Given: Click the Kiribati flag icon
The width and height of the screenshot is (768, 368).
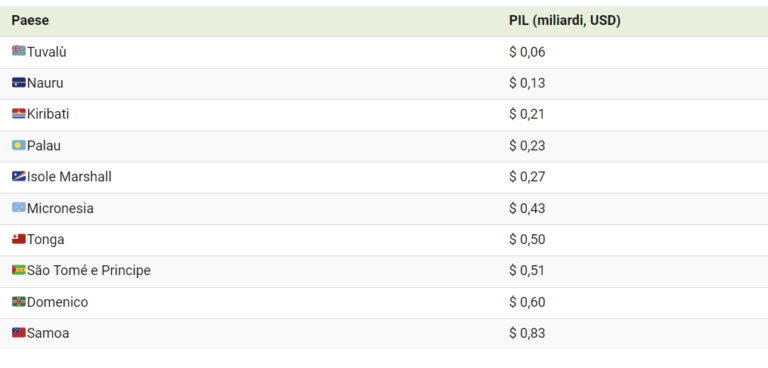Looking at the screenshot, I should [x=19, y=114].
